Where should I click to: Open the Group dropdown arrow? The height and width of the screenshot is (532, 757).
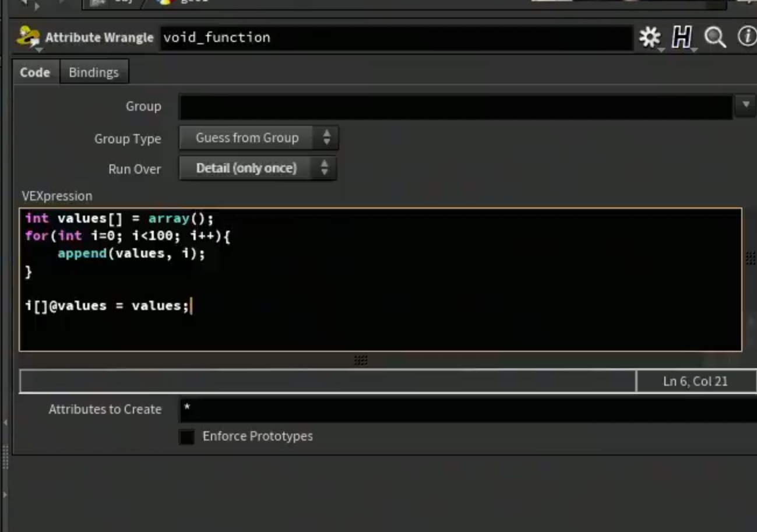745,105
